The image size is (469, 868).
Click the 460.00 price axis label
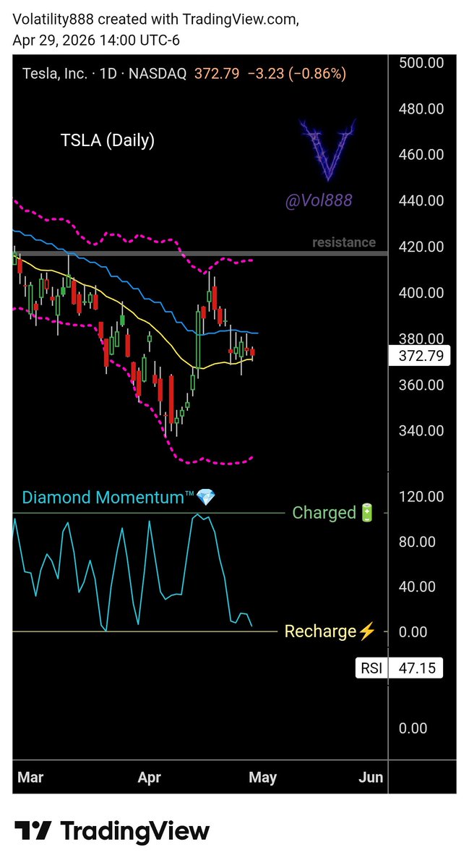[x=421, y=155]
